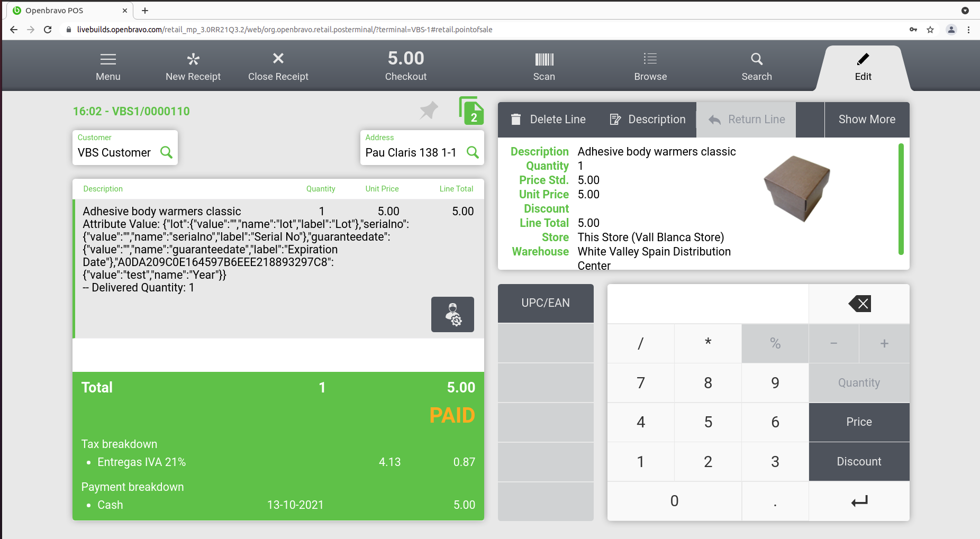Open the 5.00 Checkout
The image size is (980, 539).
coord(406,66)
